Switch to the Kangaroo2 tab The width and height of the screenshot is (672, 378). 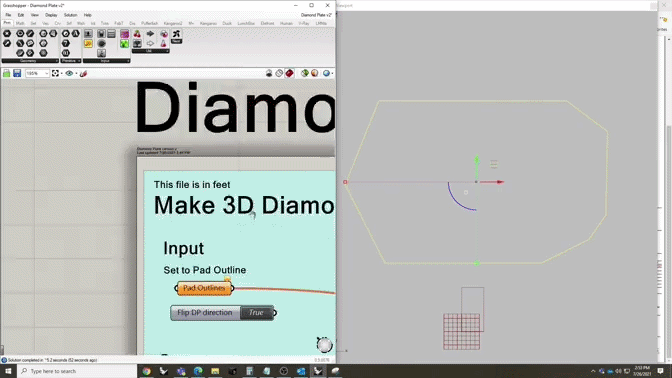(173, 23)
